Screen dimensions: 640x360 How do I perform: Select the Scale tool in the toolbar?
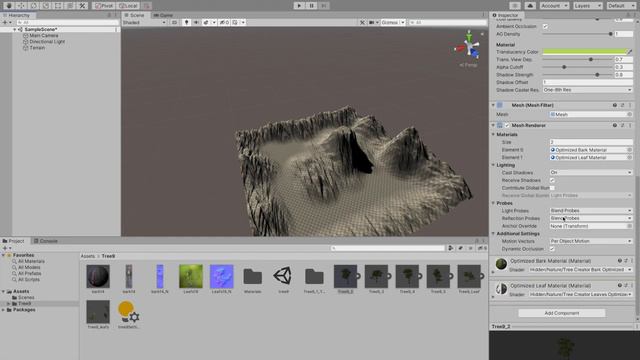(46, 6)
